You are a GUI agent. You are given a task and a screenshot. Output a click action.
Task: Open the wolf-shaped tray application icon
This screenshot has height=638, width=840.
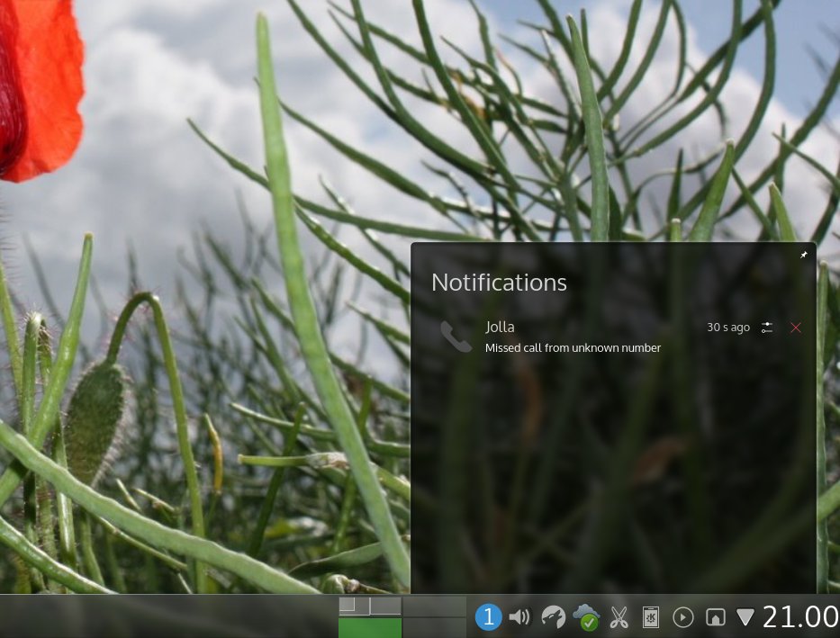(553, 617)
